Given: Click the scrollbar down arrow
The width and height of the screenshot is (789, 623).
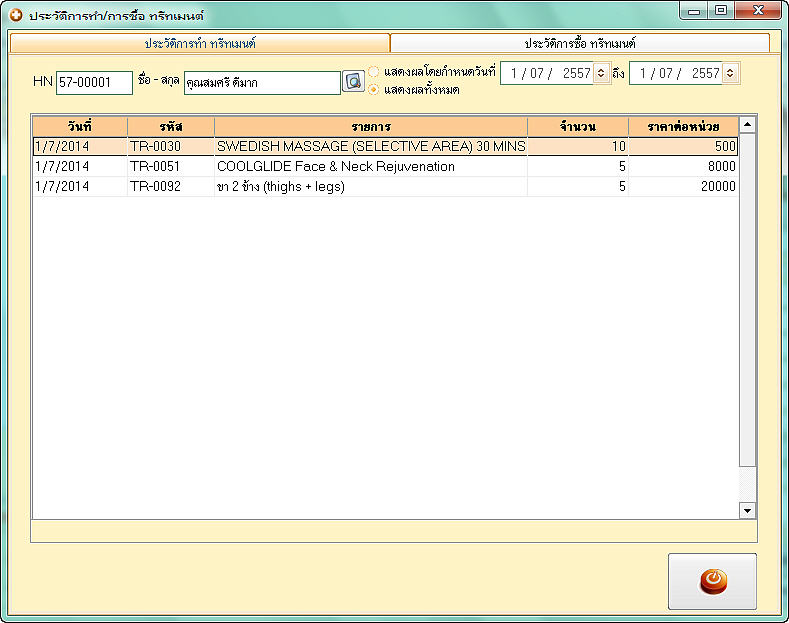Looking at the screenshot, I should pos(747,510).
